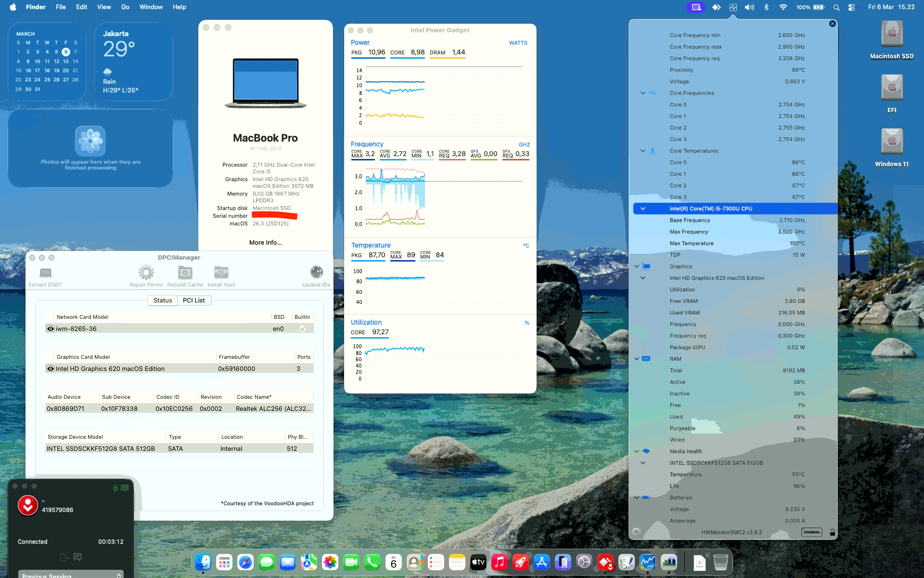Open Safari from the Dock
The height and width of the screenshot is (578, 924).
pyautogui.click(x=245, y=562)
